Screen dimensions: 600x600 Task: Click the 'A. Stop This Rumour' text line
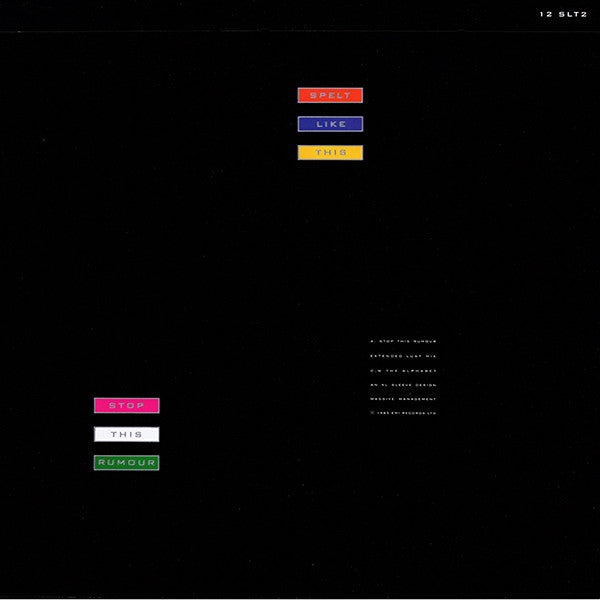(403, 343)
